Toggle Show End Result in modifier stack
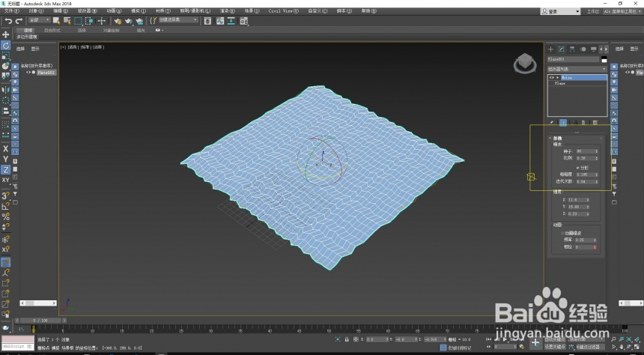This screenshot has height=355, width=644. pyautogui.click(x=563, y=122)
